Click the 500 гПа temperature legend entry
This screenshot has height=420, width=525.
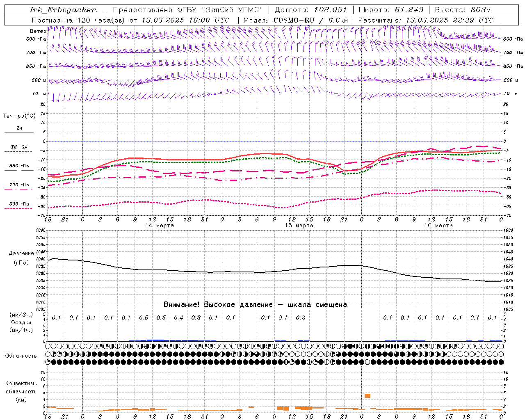tap(19, 204)
